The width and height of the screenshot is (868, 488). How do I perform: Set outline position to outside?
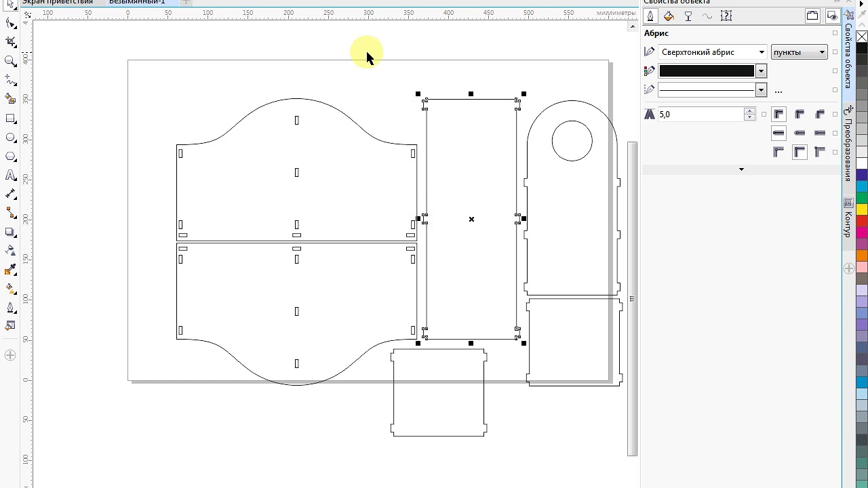[x=778, y=152]
